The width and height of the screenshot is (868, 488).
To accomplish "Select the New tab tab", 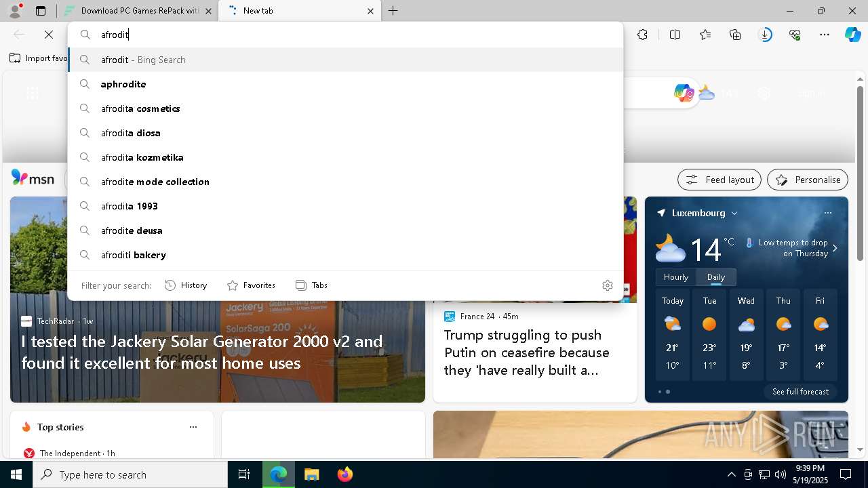I will point(300,11).
